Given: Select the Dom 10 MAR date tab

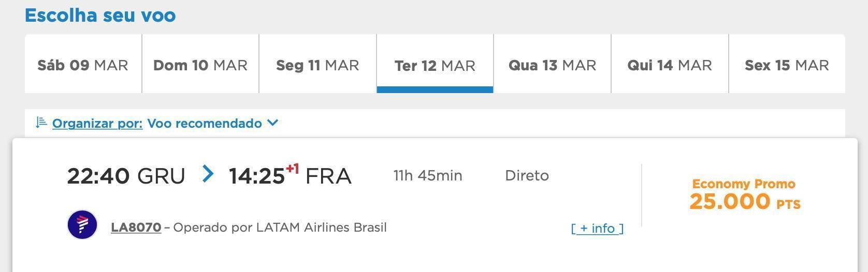Looking at the screenshot, I should pos(200,64).
